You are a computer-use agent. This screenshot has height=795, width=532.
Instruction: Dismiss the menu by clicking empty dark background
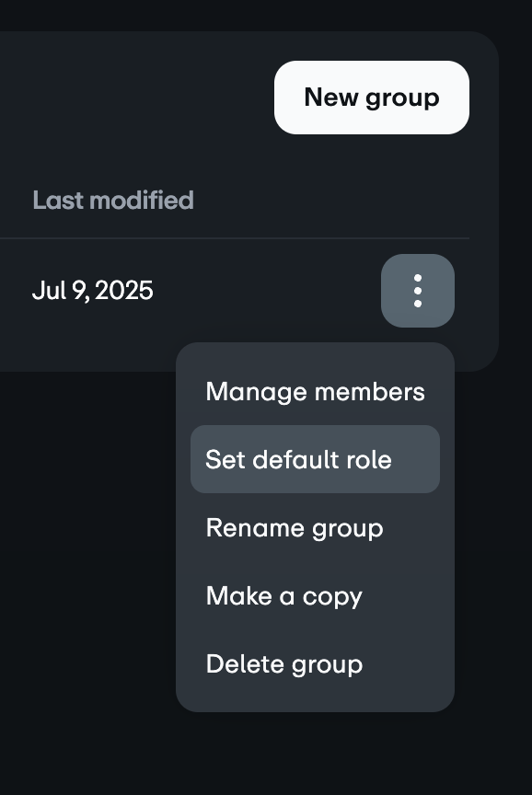pos(87,558)
